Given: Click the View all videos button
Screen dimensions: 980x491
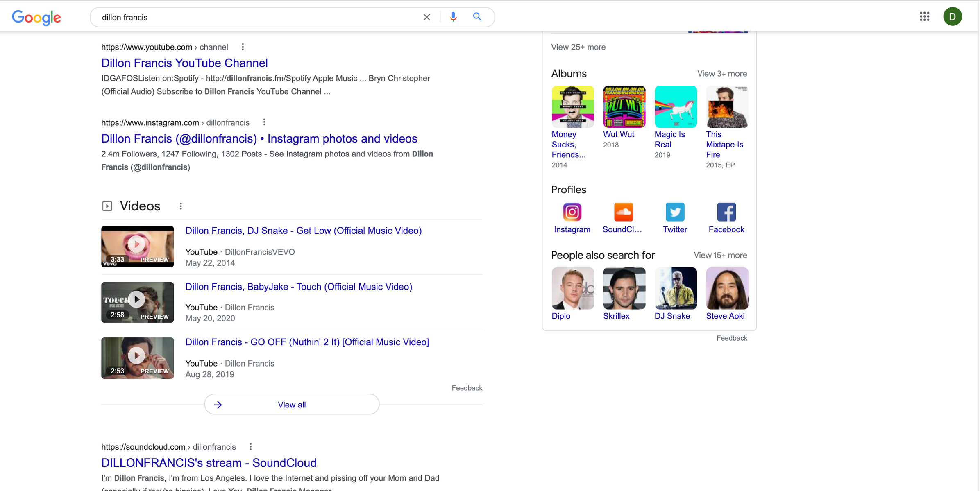Looking at the screenshot, I should [292, 405].
